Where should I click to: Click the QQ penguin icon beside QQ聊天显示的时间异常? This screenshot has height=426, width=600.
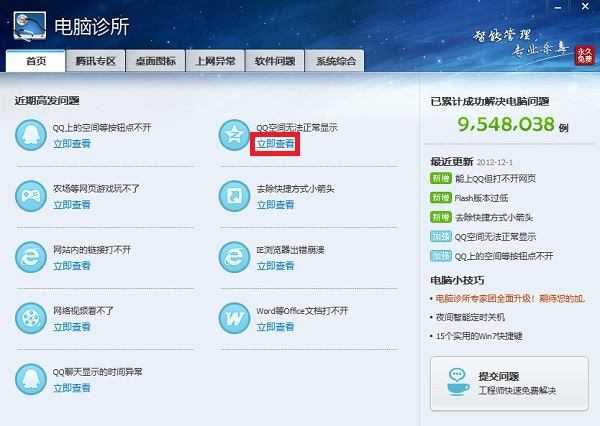[31, 379]
